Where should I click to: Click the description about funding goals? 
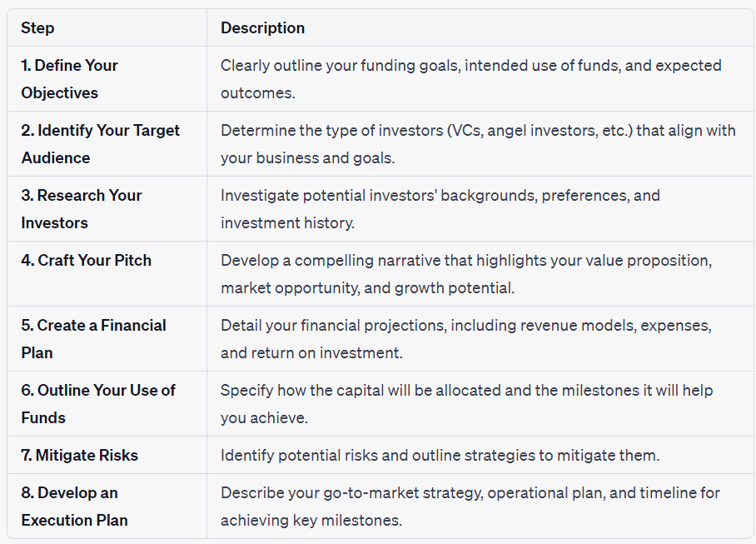(x=471, y=79)
